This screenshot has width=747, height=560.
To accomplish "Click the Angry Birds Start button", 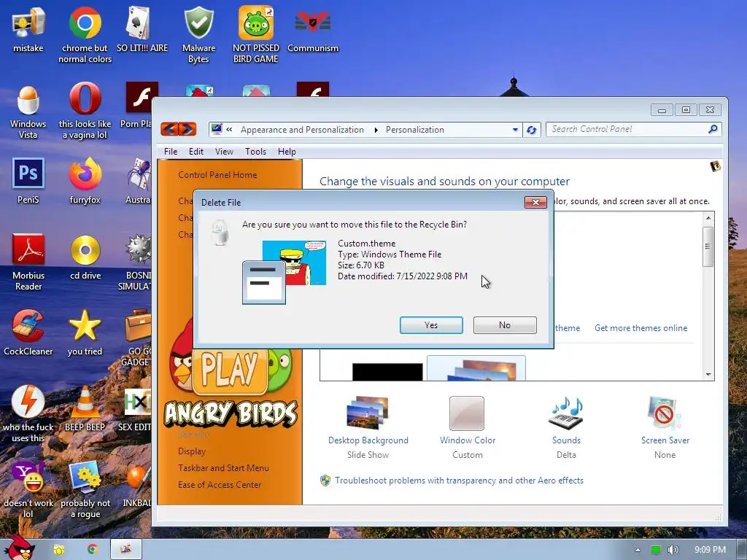I will tap(19, 548).
